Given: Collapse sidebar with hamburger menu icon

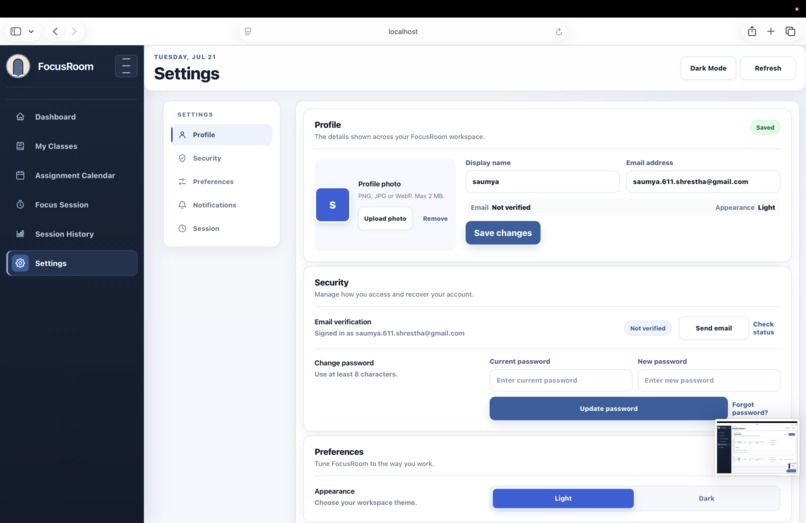Looking at the screenshot, I should tap(126, 66).
